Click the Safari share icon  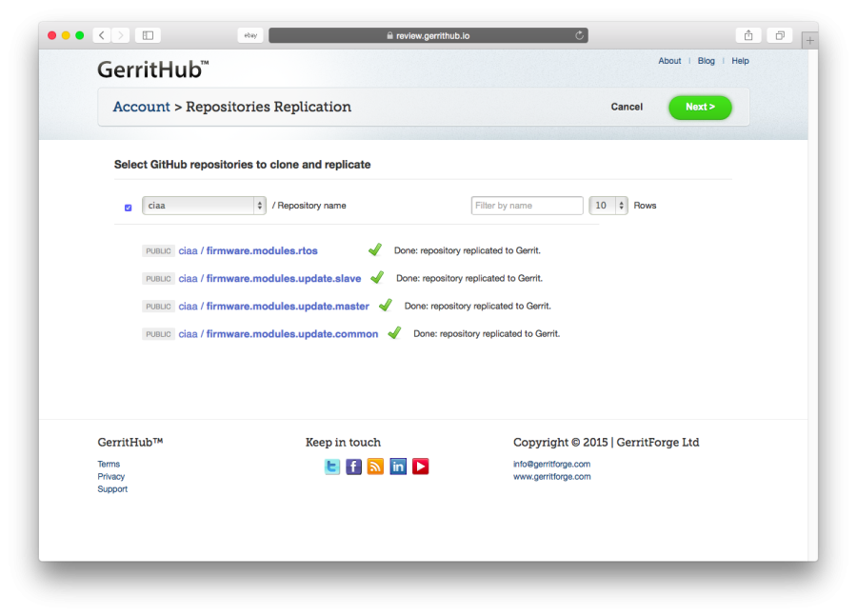pyautogui.click(x=748, y=35)
